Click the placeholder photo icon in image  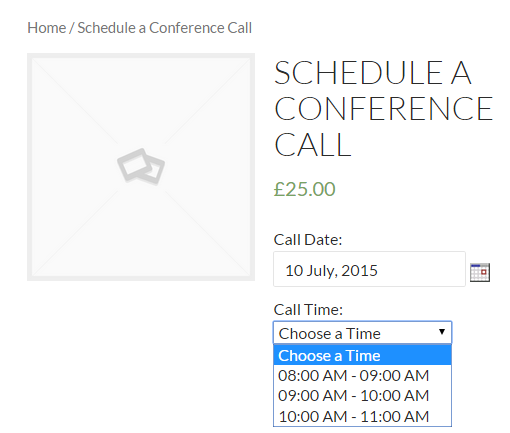(x=141, y=166)
